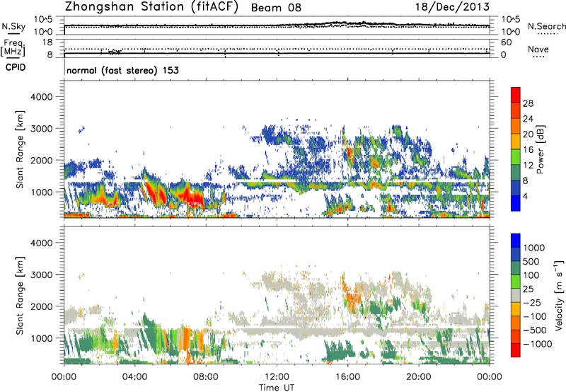566x392 pixels.
Task: Click the solid line sample under N.Sky
Action: [13, 33]
